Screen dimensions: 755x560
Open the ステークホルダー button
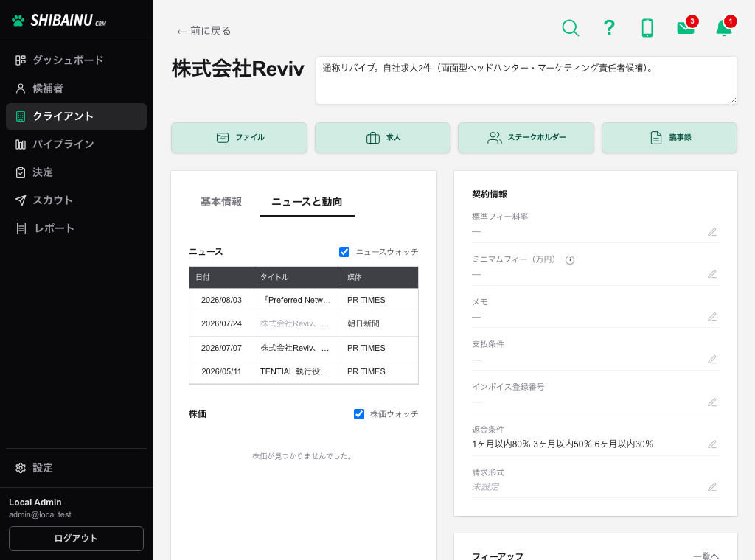526,138
